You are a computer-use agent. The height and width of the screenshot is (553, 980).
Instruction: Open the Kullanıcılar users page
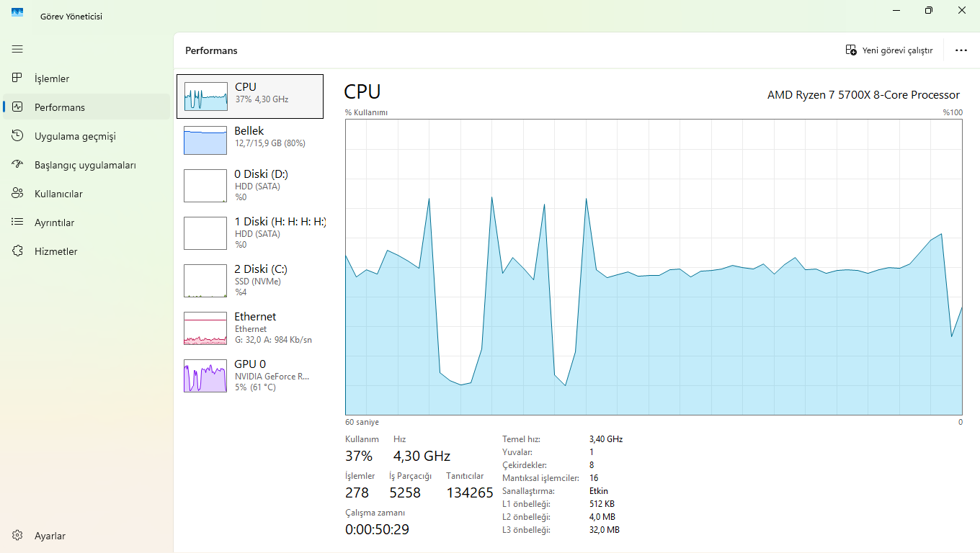coord(86,194)
